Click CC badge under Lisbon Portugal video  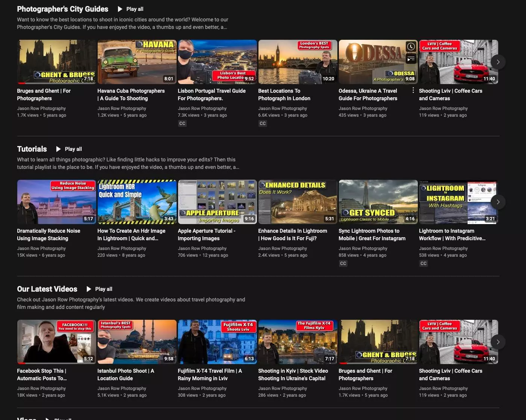click(182, 123)
